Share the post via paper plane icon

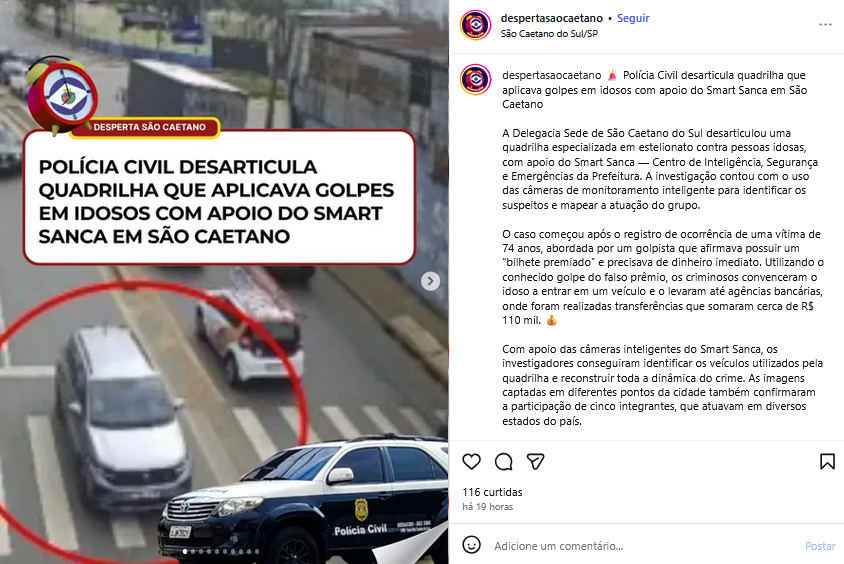pos(536,462)
